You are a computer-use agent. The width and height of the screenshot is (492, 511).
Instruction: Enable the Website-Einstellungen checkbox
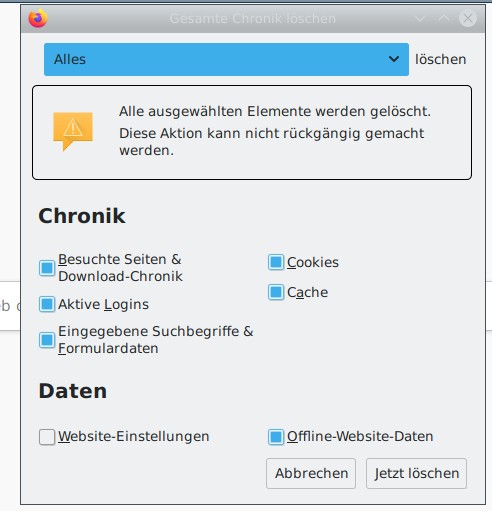pyautogui.click(x=47, y=437)
